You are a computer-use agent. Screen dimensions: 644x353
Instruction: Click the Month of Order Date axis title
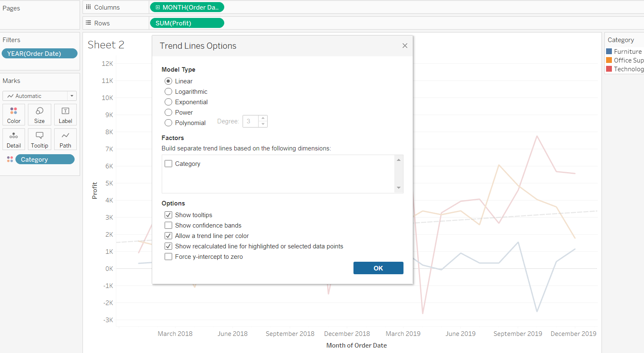pos(356,345)
